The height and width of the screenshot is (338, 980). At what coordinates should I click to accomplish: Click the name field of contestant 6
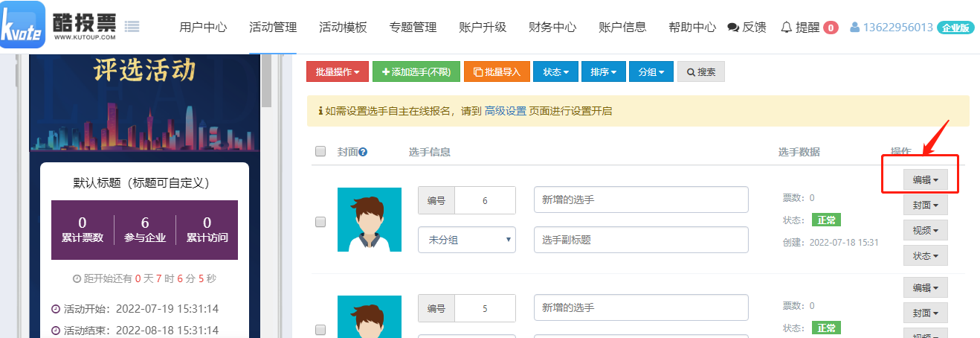point(641,200)
